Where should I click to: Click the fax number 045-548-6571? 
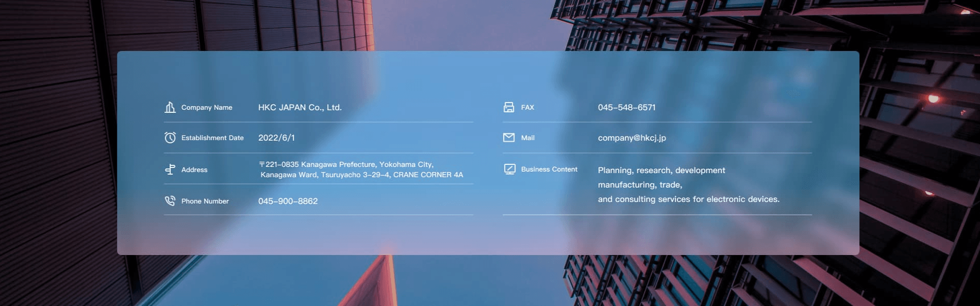pos(626,108)
